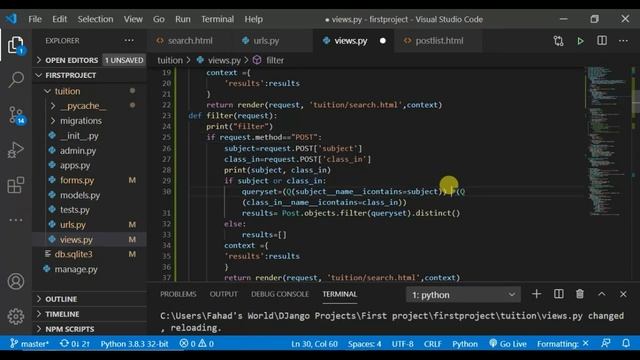Open db.sqlite3 in the explorer
Image resolution: width=640 pixels, height=360 pixels.
click(x=90, y=254)
